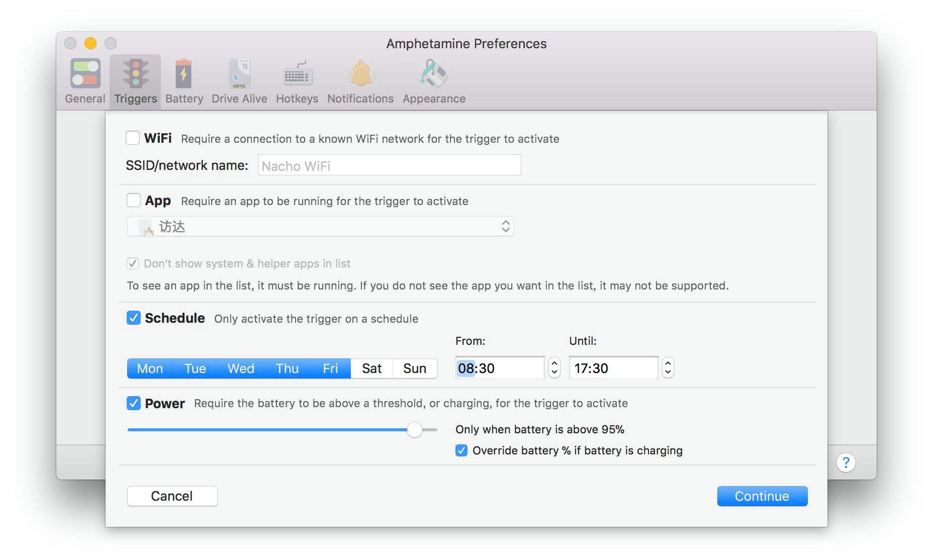Click the From time field 08:30
Screen dimensions: 933x560
point(500,368)
